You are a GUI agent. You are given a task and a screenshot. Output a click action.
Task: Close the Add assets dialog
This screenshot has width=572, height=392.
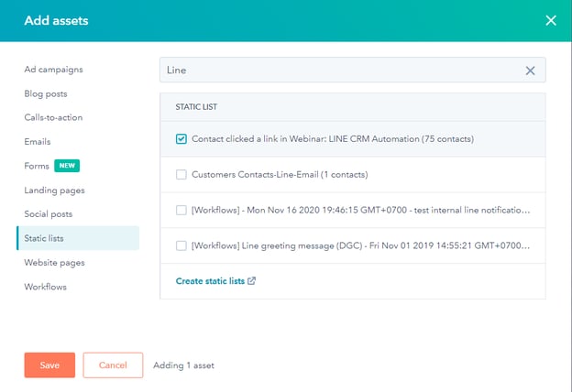point(551,20)
